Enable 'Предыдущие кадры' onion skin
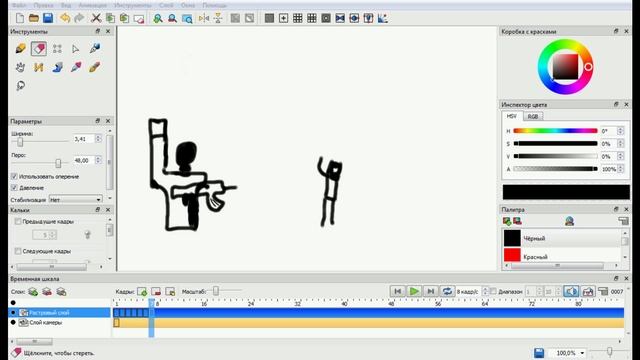Image resolution: width=640 pixels, height=360 pixels. (18, 221)
